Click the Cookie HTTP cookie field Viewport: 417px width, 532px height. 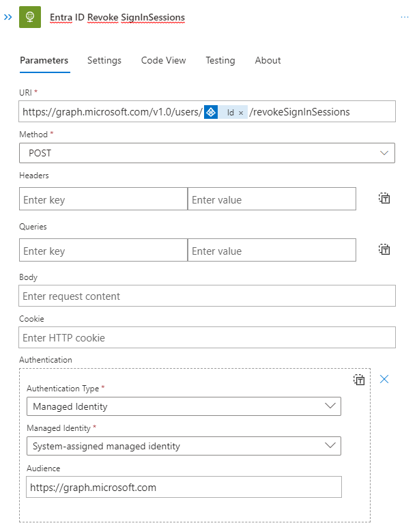tap(207, 337)
